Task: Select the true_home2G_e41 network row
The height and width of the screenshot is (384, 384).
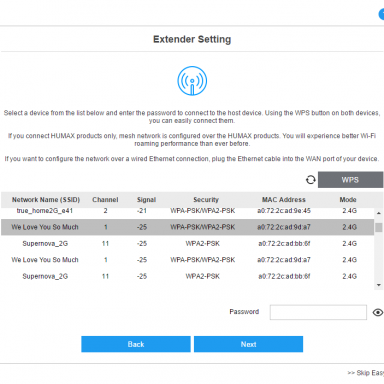Action: 187,211
